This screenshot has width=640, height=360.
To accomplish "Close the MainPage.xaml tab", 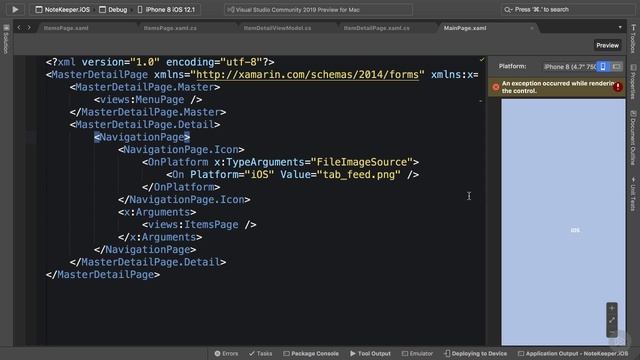I will click(x=531, y=28).
